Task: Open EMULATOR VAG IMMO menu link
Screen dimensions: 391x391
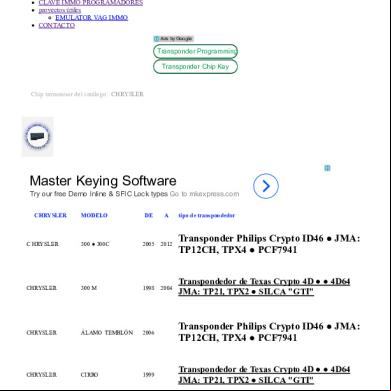Action: point(92,18)
